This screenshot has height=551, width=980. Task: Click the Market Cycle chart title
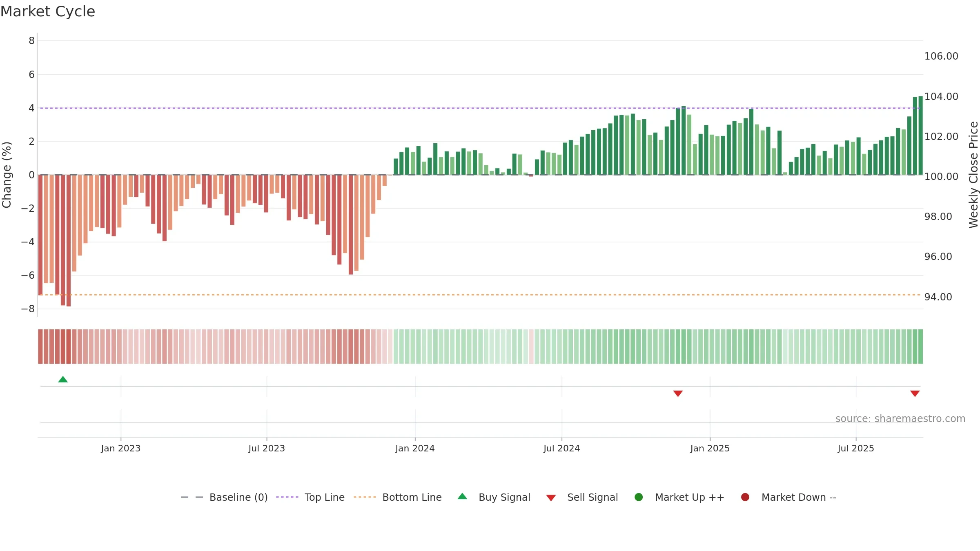[x=48, y=11]
